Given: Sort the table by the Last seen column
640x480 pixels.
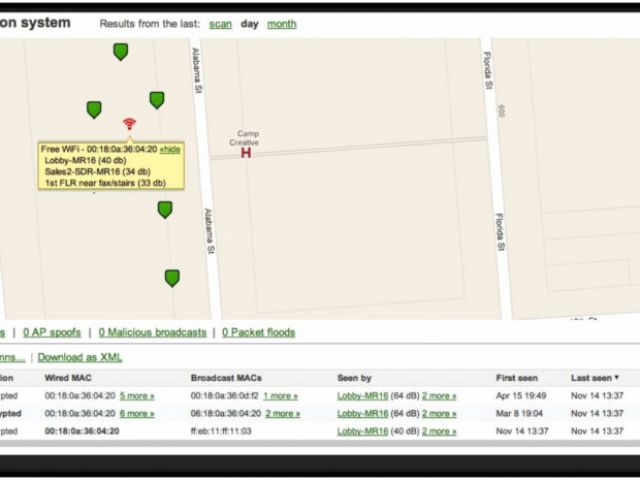Looking at the screenshot, I should (594, 378).
